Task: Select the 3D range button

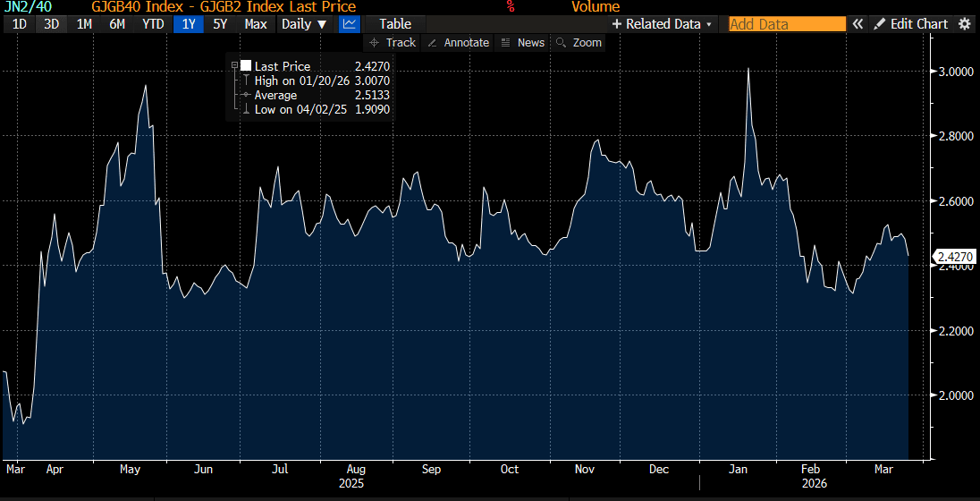Action: point(52,24)
